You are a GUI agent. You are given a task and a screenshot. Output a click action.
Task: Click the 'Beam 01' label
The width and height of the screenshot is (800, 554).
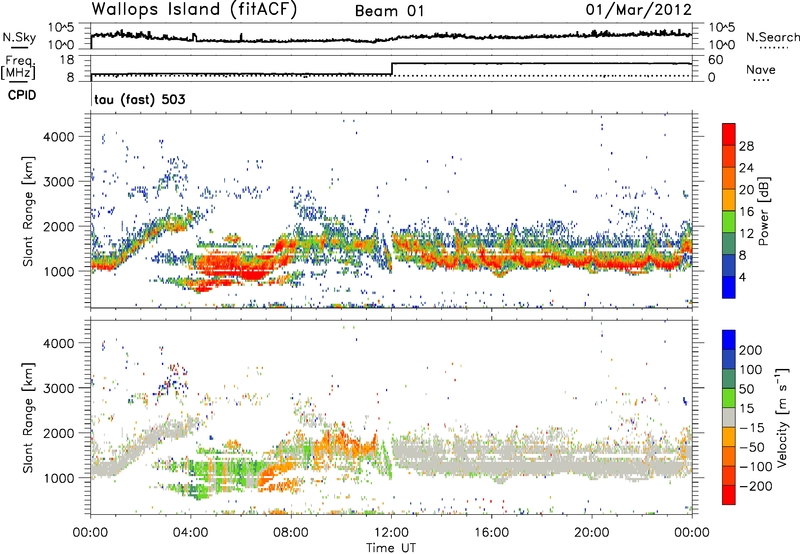(390, 11)
